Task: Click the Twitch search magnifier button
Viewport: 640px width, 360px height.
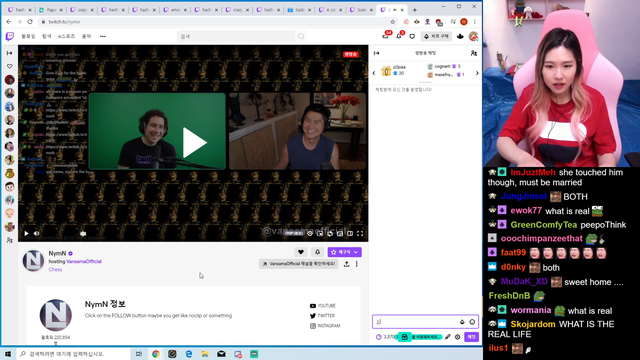Action: [301, 36]
